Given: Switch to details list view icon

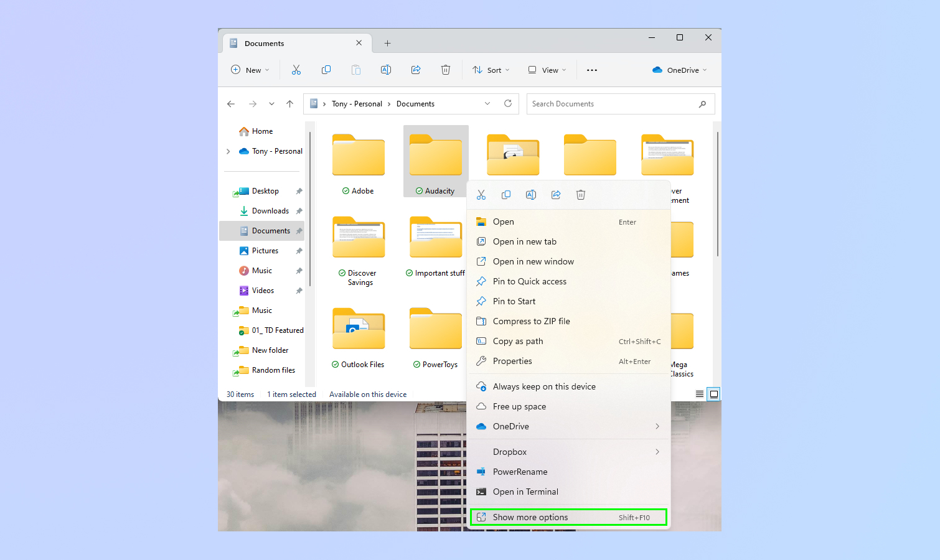Looking at the screenshot, I should click(x=700, y=394).
